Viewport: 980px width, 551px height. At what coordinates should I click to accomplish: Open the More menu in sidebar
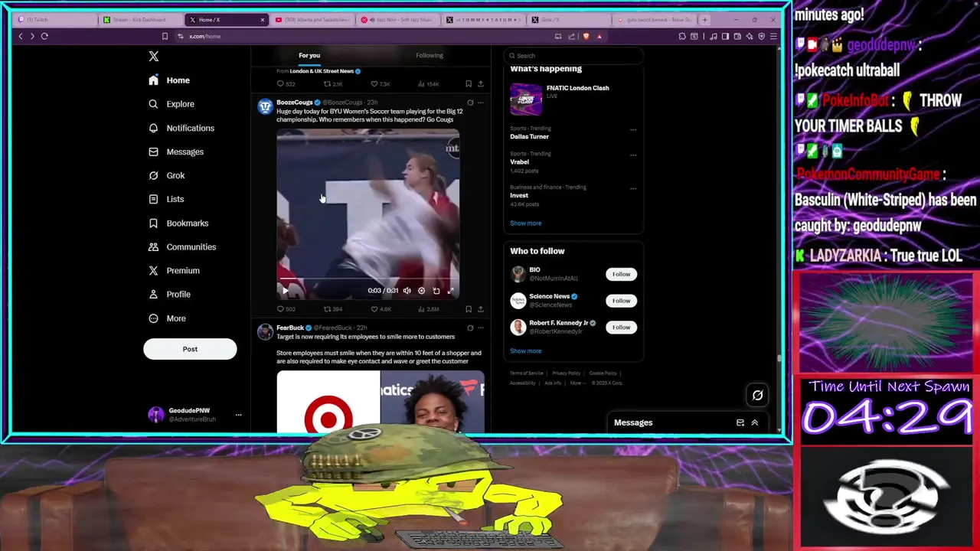(167, 318)
